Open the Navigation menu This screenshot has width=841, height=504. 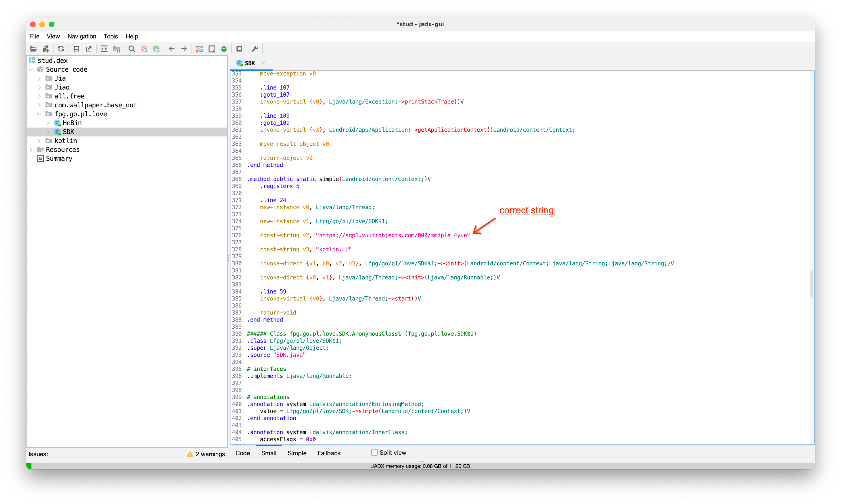[81, 36]
